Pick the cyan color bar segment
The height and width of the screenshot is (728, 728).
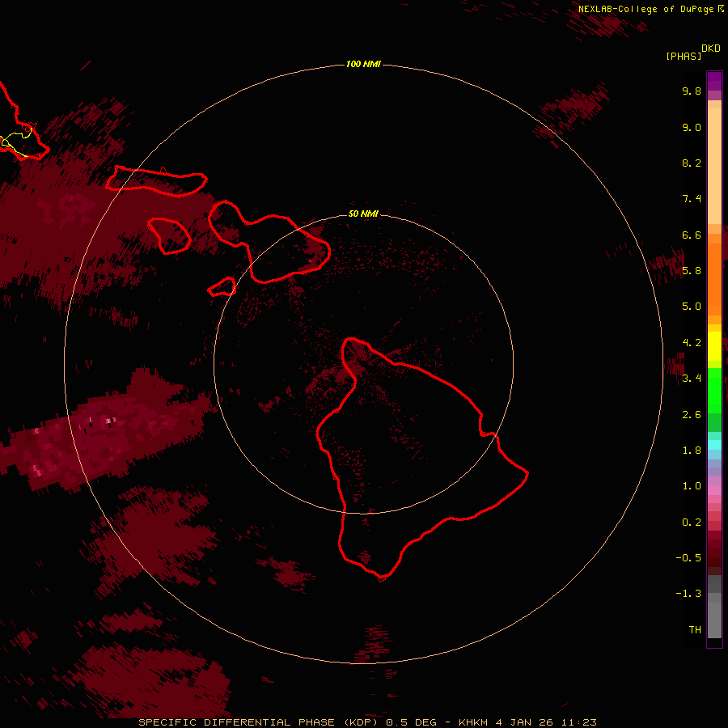tap(714, 445)
